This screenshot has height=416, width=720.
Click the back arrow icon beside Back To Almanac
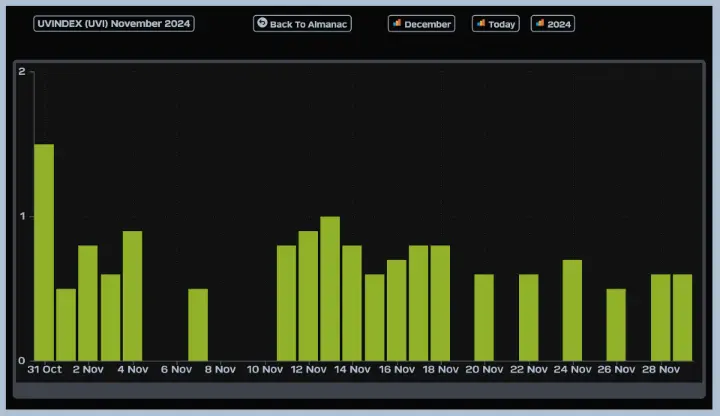pyautogui.click(x=262, y=23)
